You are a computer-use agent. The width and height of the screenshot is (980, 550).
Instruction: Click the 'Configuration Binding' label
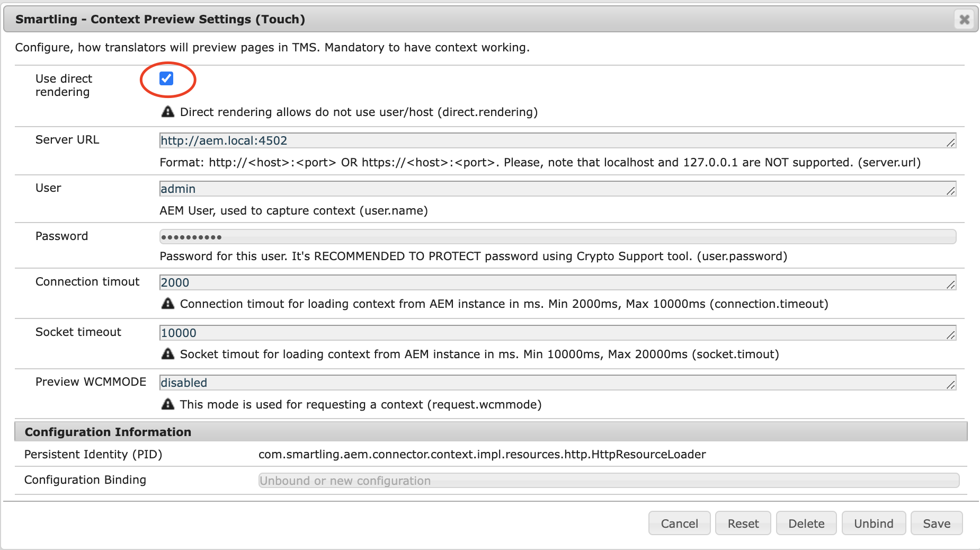click(x=85, y=480)
